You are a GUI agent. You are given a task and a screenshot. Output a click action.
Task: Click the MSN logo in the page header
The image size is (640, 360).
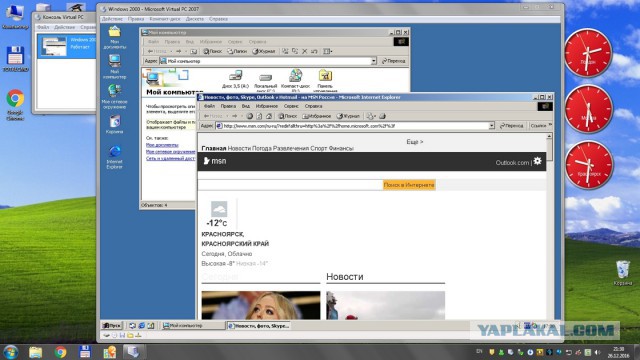[215, 161]
